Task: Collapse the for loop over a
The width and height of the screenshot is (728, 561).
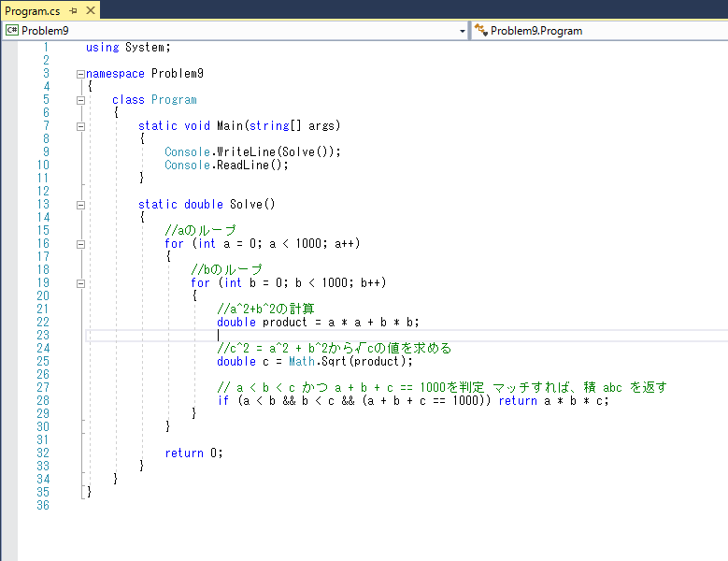Action: pos(80,244)
